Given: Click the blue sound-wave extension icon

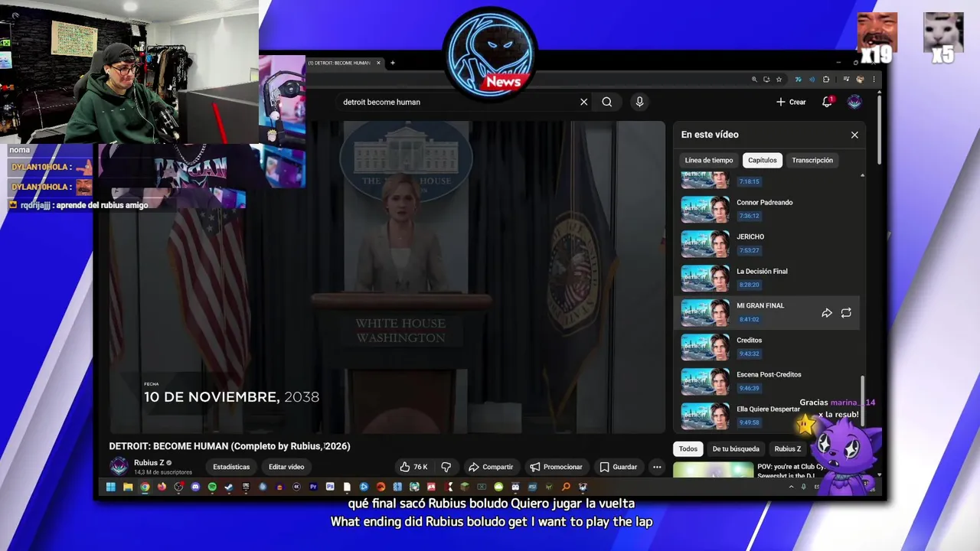Looking at the screenshot, I should tap(812, 80).
